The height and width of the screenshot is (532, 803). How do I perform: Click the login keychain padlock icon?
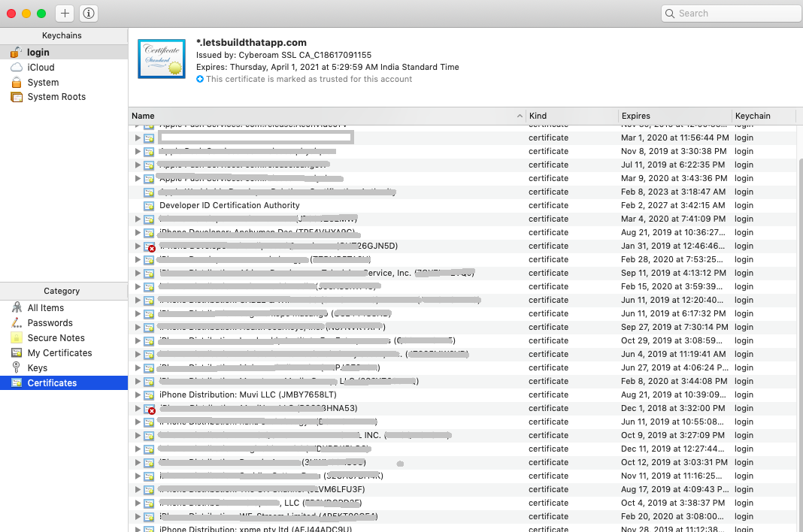point(17,53)
